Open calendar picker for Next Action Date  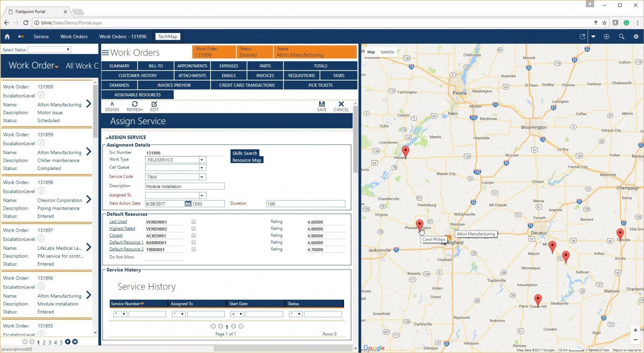coord(188,204)
